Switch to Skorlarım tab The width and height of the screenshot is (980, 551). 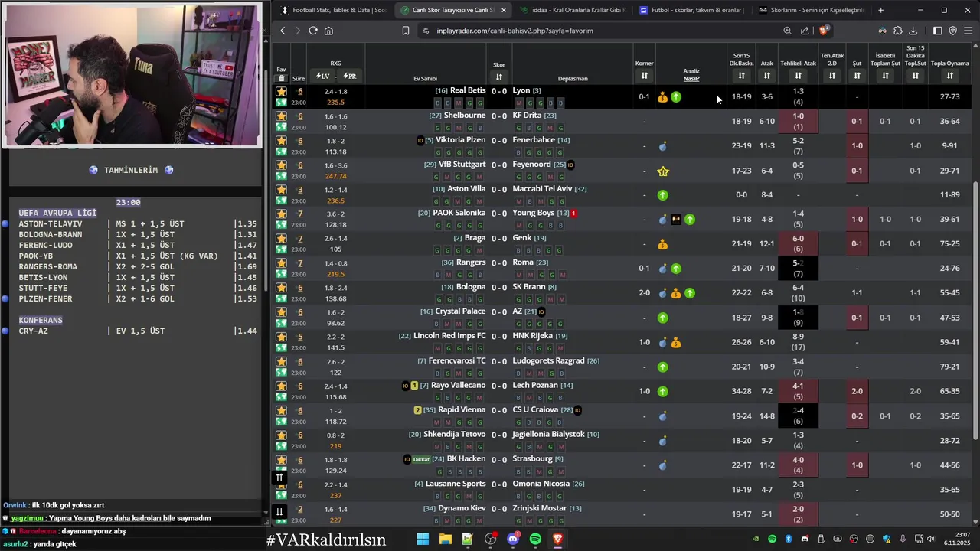coord(812,10)
